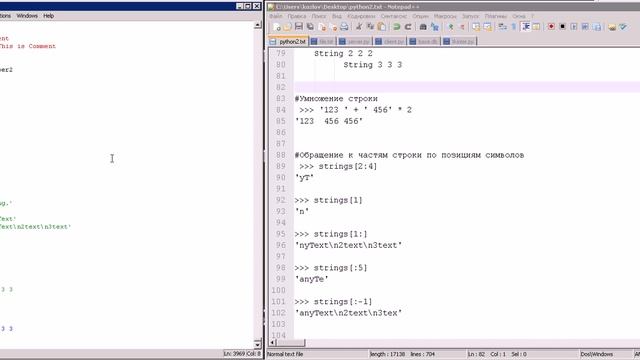640x360 pixels.
Task: Click the Open file toolbar icon
Action: [288, 27]
